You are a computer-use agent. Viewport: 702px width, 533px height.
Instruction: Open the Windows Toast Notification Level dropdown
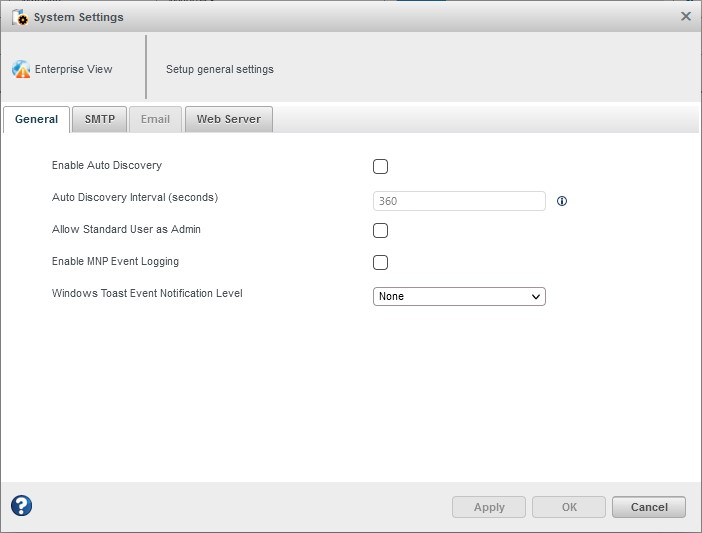(x=459, y=297)
